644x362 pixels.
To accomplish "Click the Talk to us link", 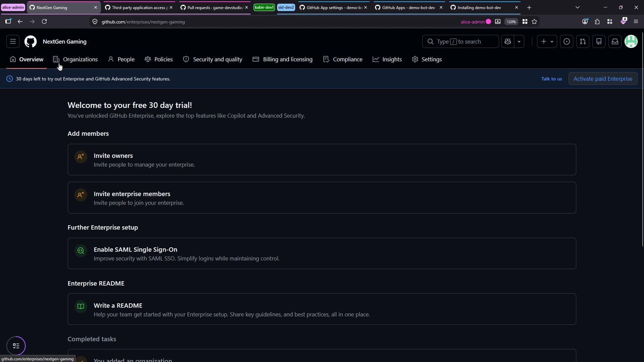I will [x=551, y=79].
